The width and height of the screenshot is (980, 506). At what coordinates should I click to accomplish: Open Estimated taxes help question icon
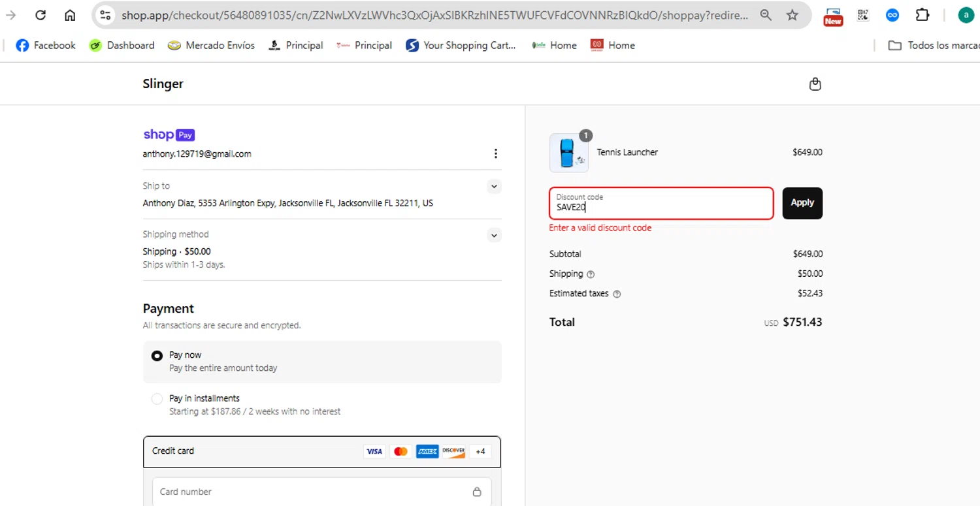pyautogui.click(x=617, y=294)
